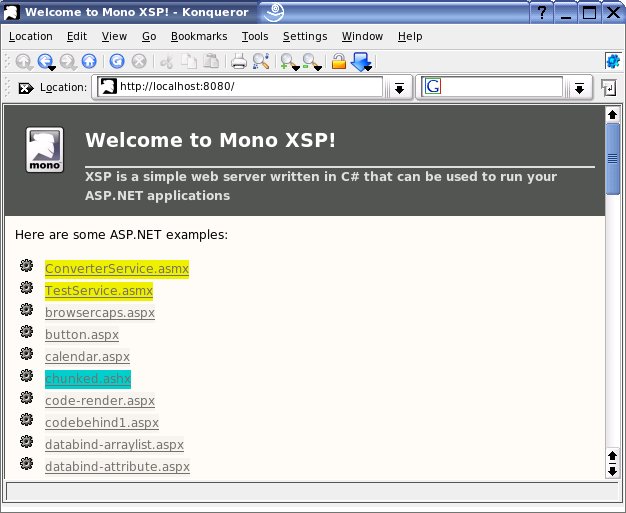This screenshot has width=626, height=513.
Task: Click the Stop loading icon
Action: tap(139, 61)
